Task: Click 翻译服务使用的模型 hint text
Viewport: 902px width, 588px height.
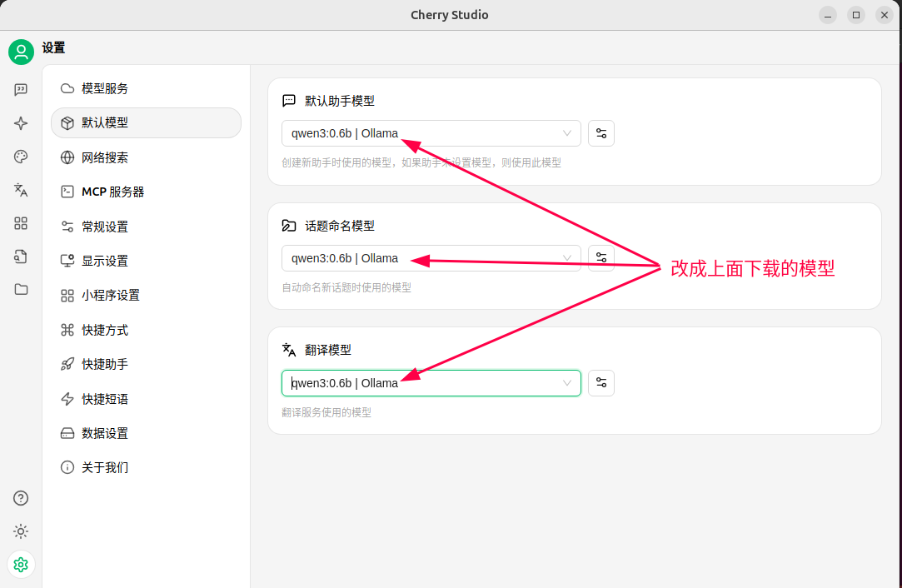Action: [x=326, y=412]
